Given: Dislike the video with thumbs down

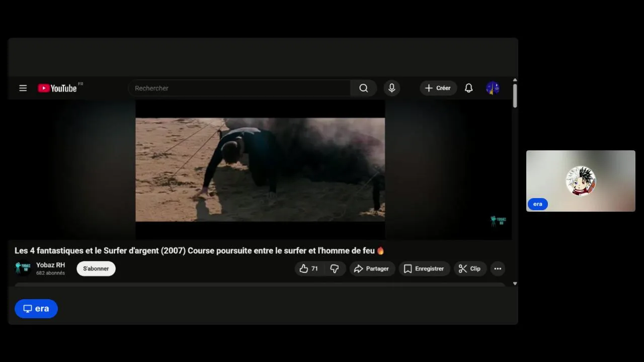Looking at the screenshot, I should point(335,268).
